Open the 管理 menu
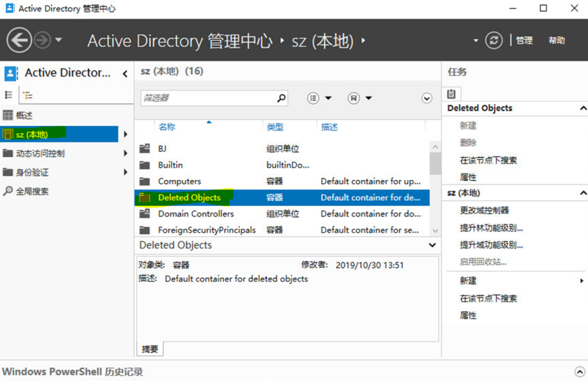The image size is (588, 381). pyautogui.click(x=524, y=40)
